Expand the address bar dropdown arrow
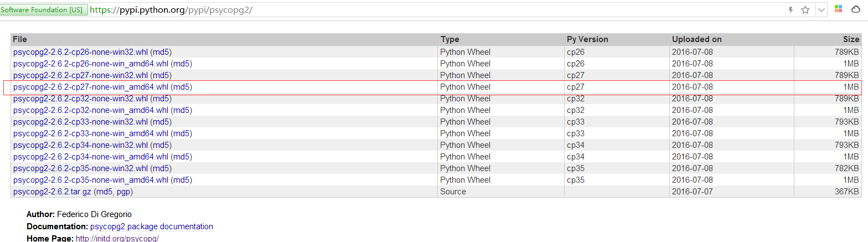The image size is (868, 242). (822, 10)
